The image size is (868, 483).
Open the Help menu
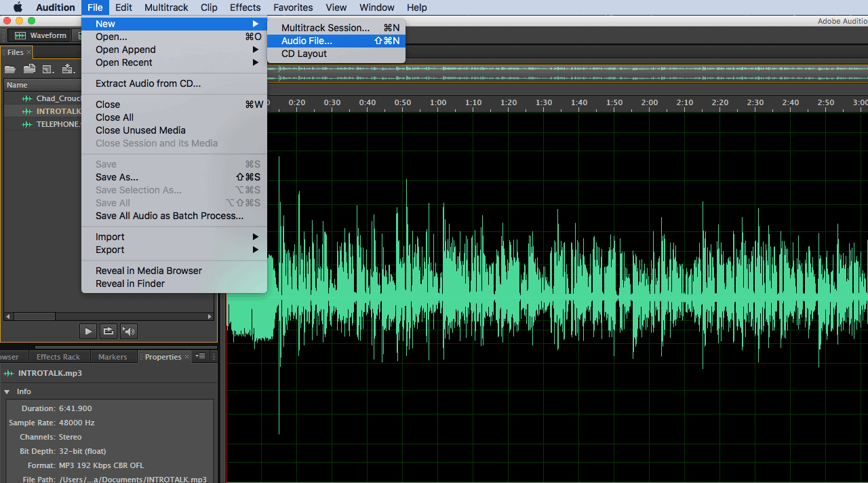click(x=416, y=7)
